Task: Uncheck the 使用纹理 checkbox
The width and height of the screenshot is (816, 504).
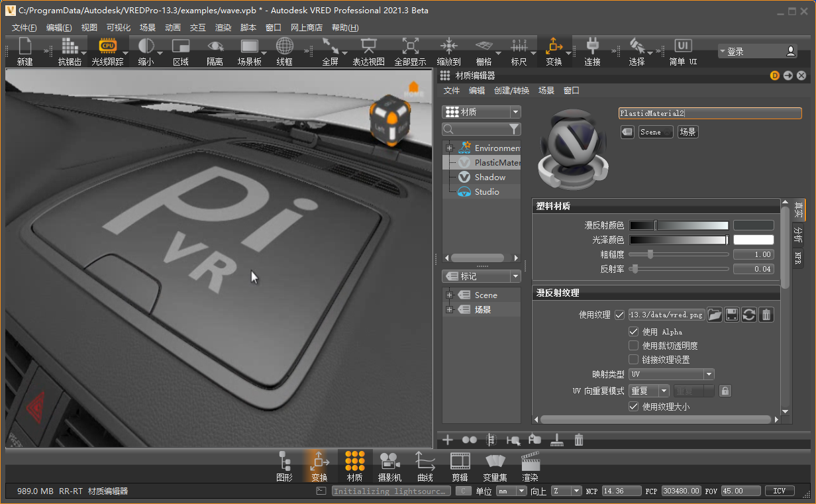Action: (620, 315)
